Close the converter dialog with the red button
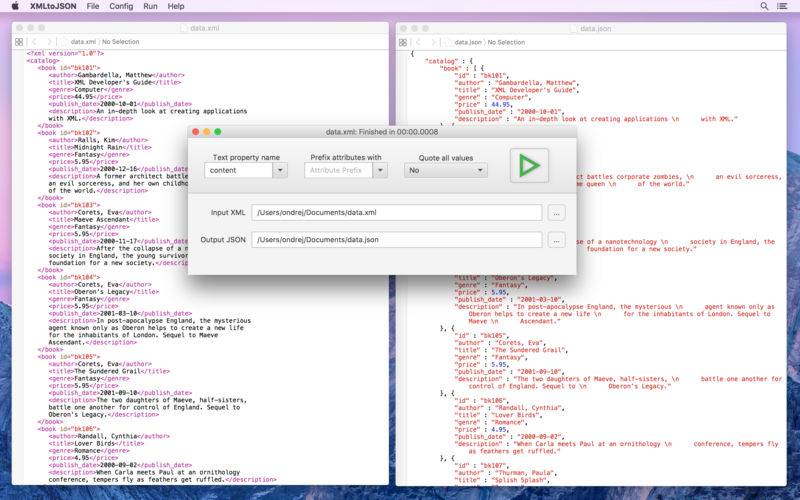800x500 pixels. (195, 132)
